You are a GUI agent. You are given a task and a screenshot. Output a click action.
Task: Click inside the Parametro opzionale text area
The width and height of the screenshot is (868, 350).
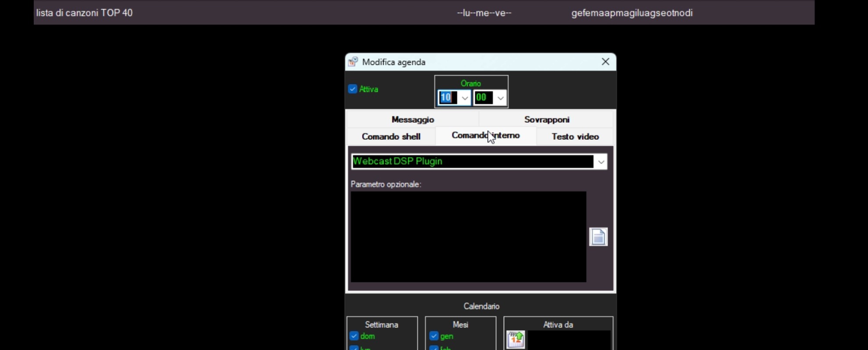coord(468,237)
